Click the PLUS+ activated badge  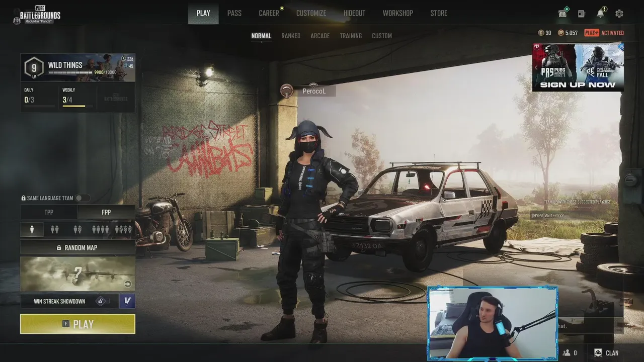point(604,33)
